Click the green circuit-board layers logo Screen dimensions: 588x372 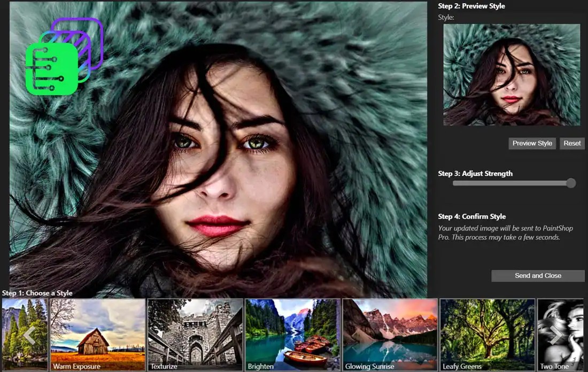64,56
